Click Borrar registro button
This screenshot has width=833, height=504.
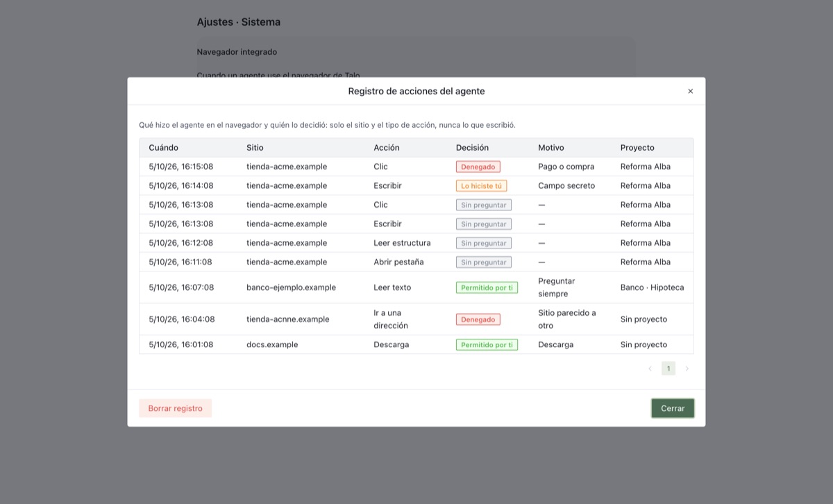pyautogui.click(x=175, y=408)
